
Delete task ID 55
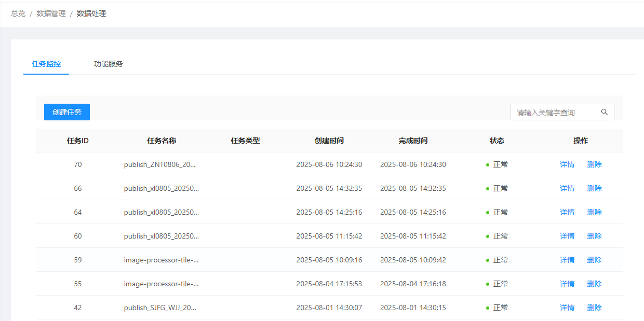[594, 284]
